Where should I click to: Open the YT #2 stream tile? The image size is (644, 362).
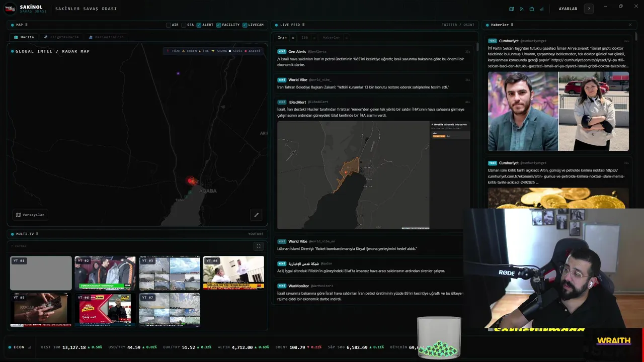tap(105, 273)
